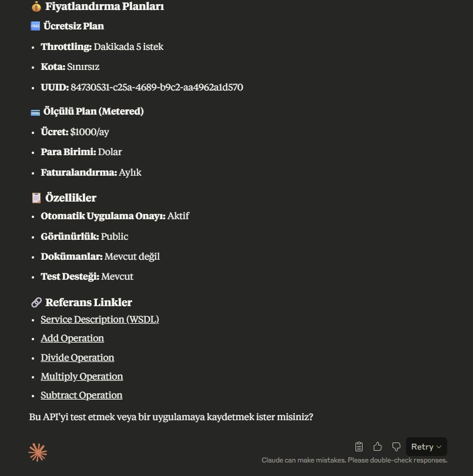Click the Claude starburst logo
The height and width of the screenshot is (476, 473).
click(x=38, y=452)
